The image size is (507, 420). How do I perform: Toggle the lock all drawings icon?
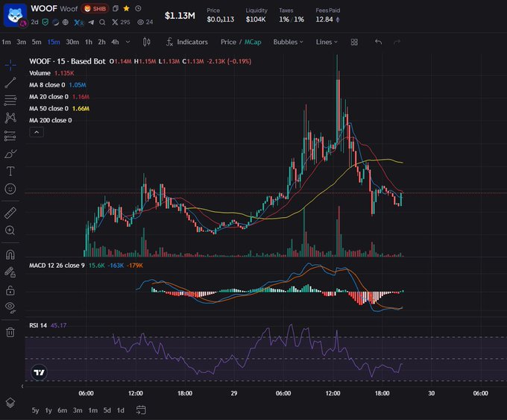pyautogui.click(x=10, y=290)
